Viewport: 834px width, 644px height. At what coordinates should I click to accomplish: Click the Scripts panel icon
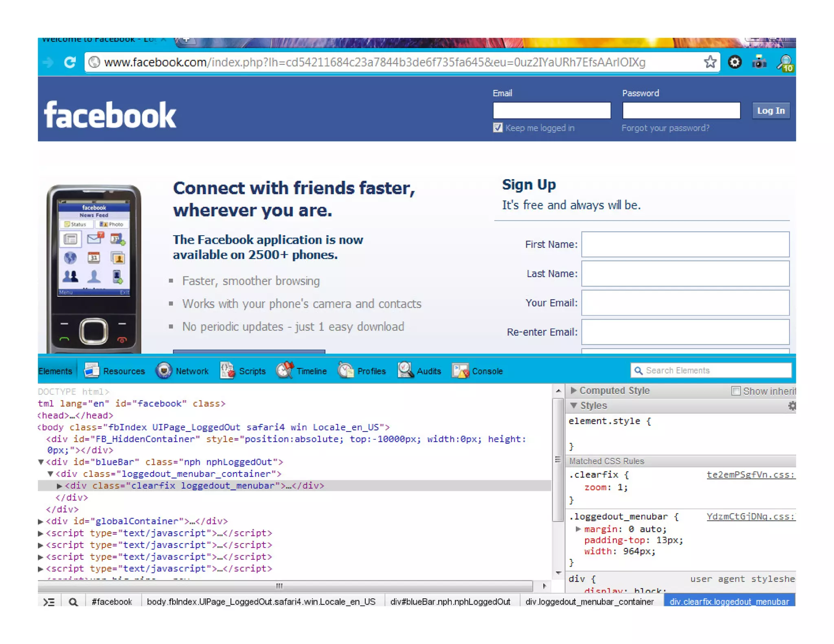coord(227,370)
